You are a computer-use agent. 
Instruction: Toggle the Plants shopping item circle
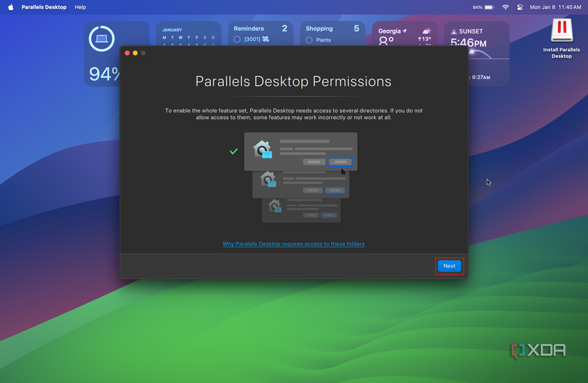click(309, 40)
